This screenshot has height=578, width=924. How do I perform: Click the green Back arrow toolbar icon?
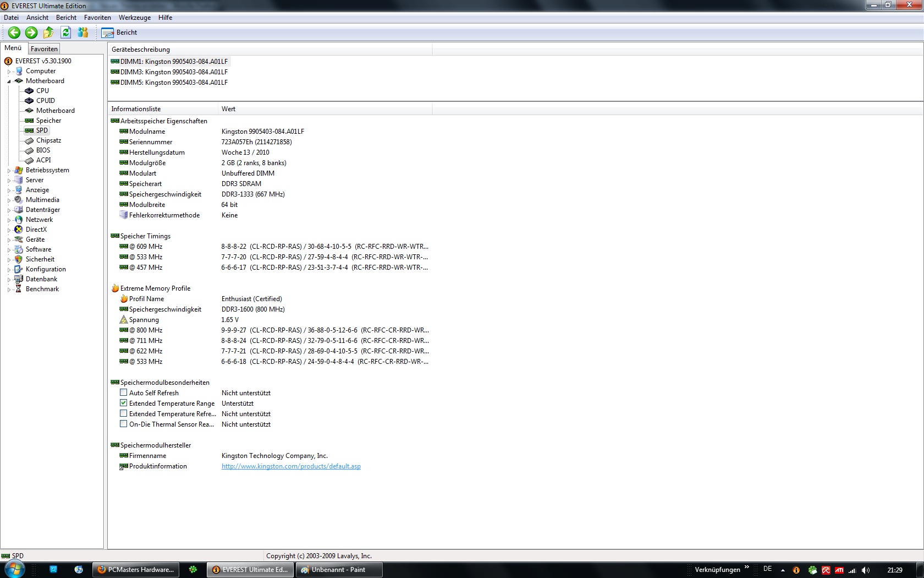(x=14, y=32)
